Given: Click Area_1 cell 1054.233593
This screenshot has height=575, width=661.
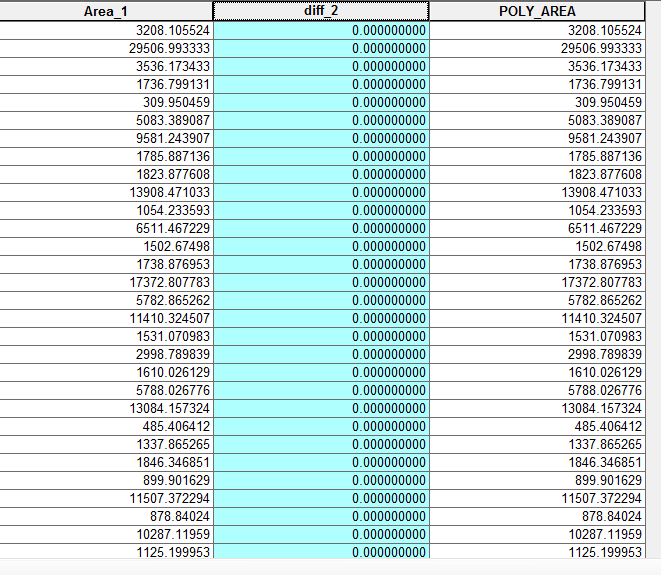Looking at the screenshot, I should (106, 210).
